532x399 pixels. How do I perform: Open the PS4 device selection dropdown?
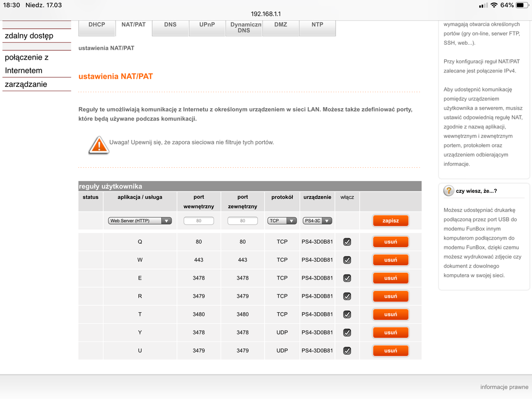coord(317,221)
